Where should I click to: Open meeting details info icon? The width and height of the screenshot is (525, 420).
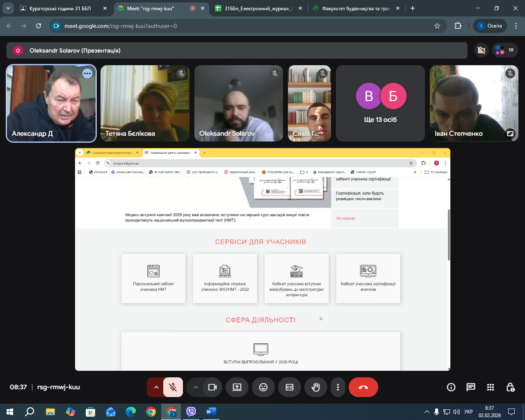[451, 387]
